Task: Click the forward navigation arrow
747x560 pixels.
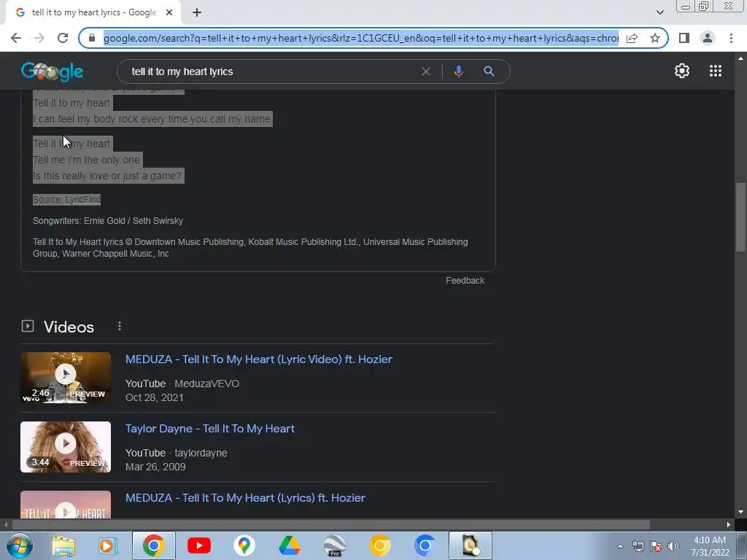Action: tap(39, 38)
